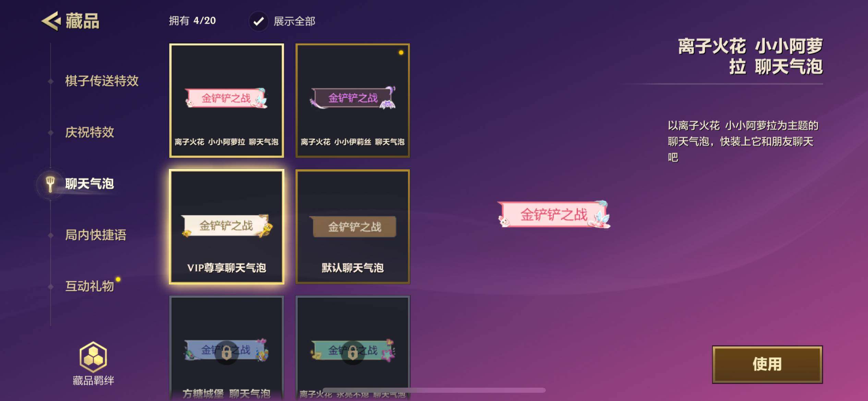Click the horizontal scrollbar at the bottom
The image size is (868, 401).
coord(434,390)
